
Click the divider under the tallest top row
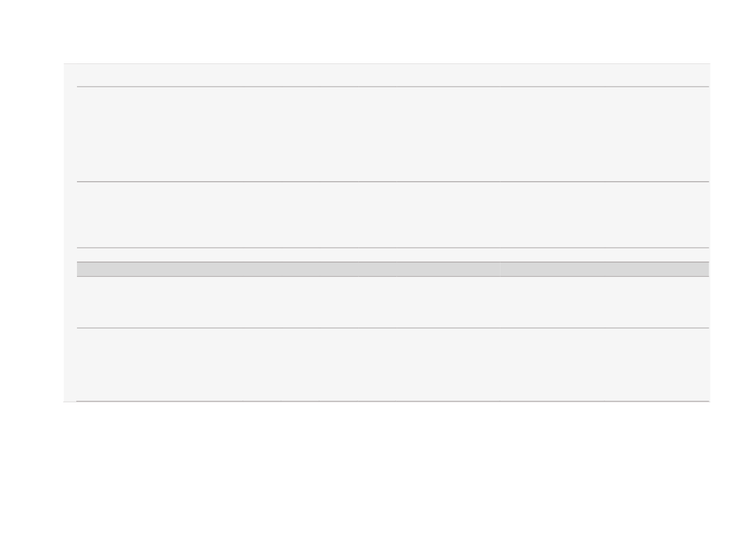click(x=393, y=182)
